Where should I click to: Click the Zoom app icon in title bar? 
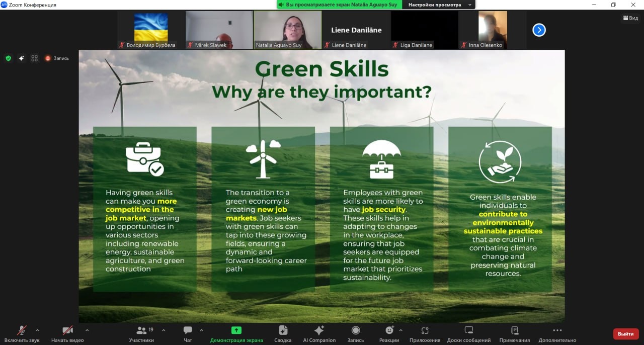pos(4,5)
